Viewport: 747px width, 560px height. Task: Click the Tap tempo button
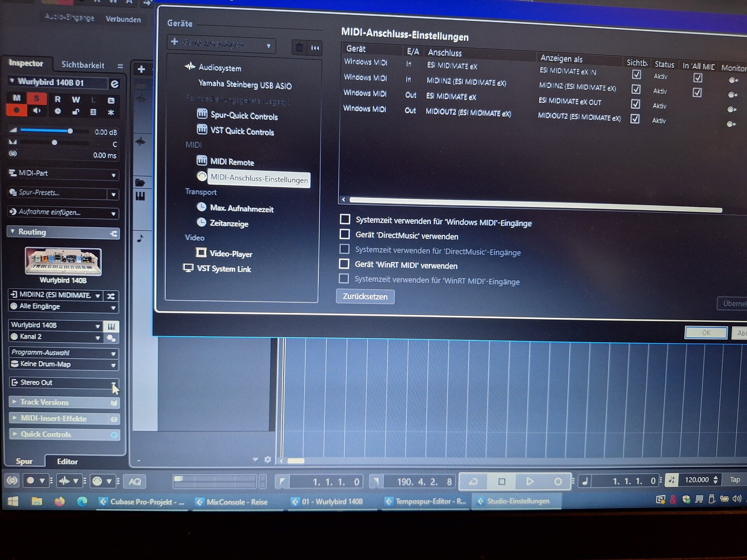[735, 479]
